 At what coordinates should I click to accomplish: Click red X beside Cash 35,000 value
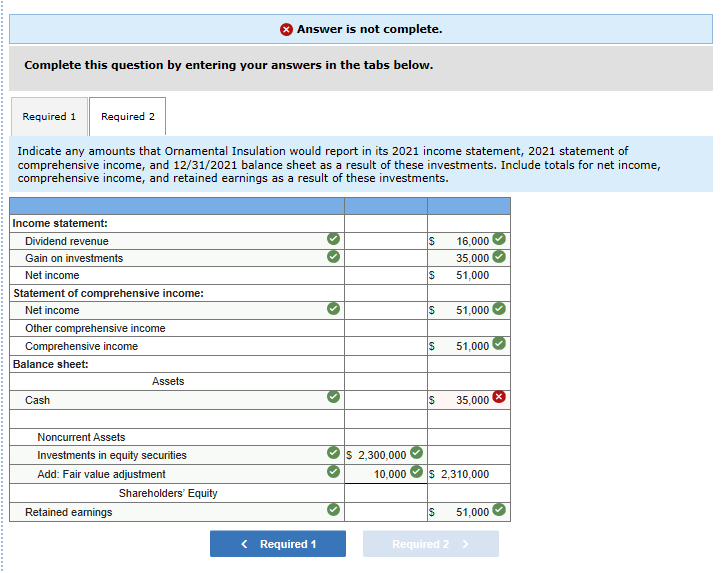499,397
